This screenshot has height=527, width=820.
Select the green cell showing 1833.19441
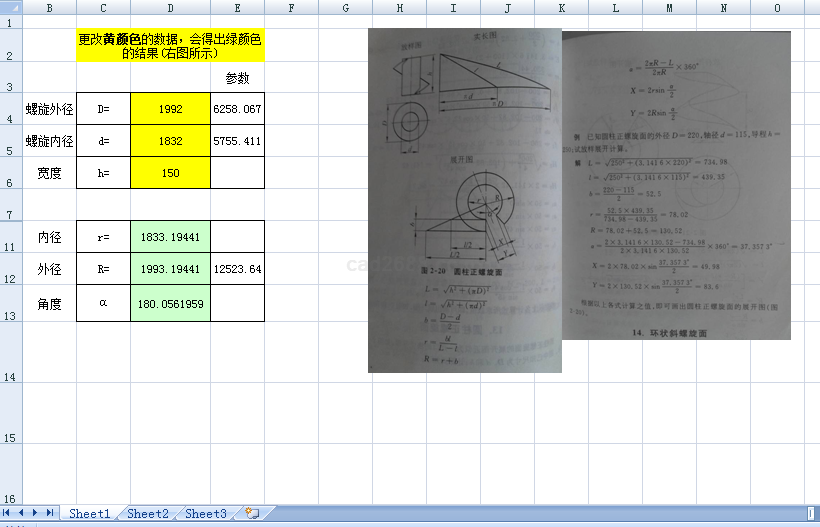170,238
